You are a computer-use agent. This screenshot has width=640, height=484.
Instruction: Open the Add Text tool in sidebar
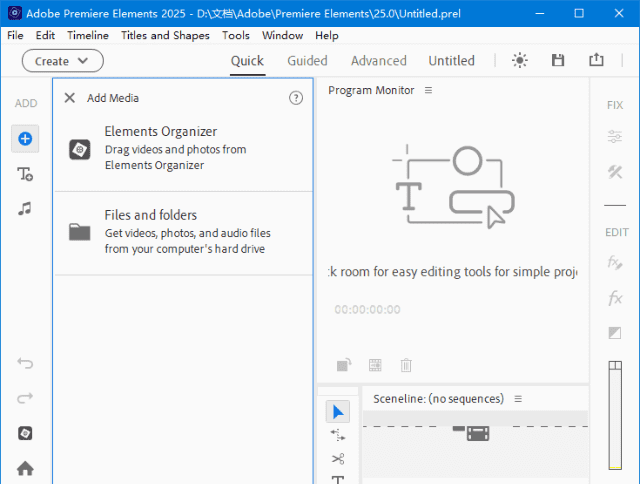25,174
